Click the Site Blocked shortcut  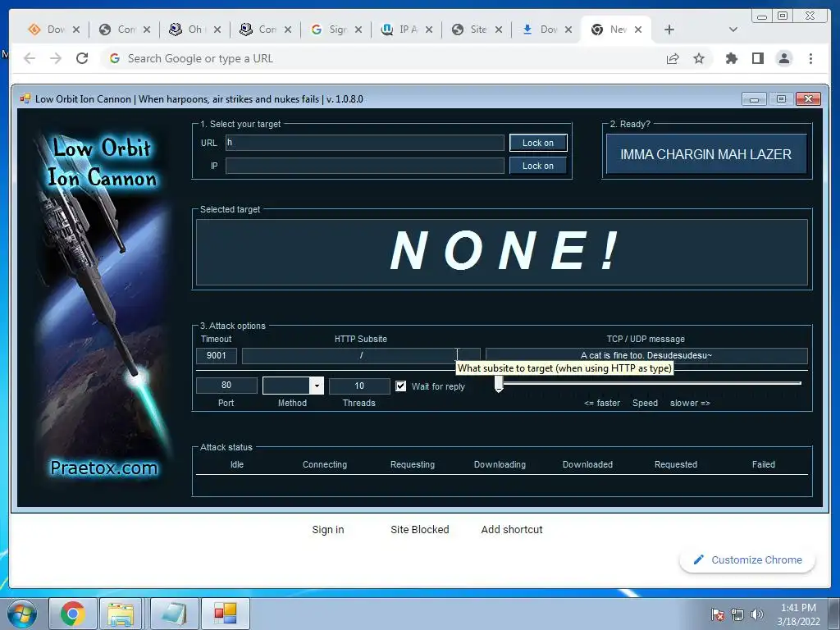[419, 529]
